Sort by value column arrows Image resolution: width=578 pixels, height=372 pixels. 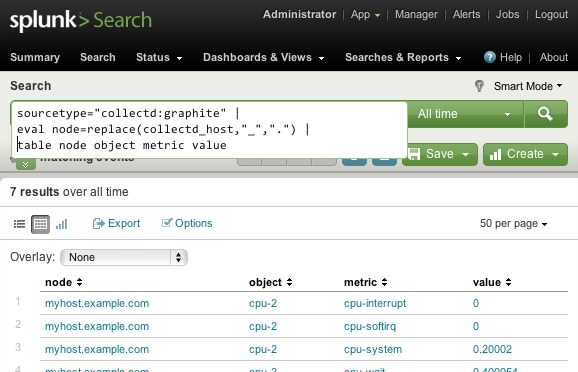click(x=508, y=282)
